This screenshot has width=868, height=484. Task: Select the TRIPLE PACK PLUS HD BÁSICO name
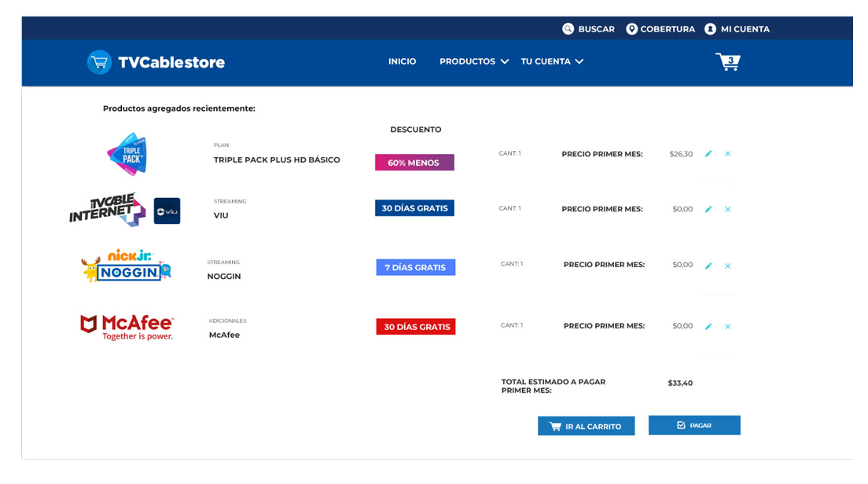click(277, 159)
